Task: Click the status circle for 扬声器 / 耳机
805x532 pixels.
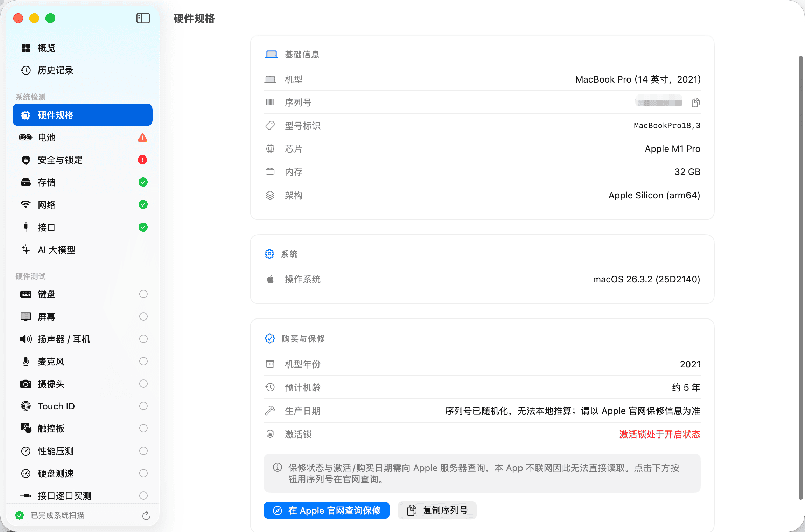Action: click(x=143, y=339)
